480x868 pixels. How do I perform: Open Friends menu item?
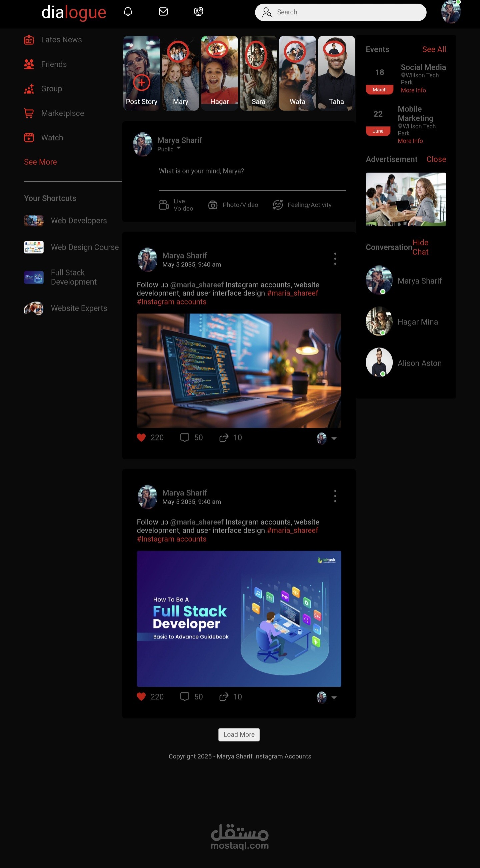[54, 64]
